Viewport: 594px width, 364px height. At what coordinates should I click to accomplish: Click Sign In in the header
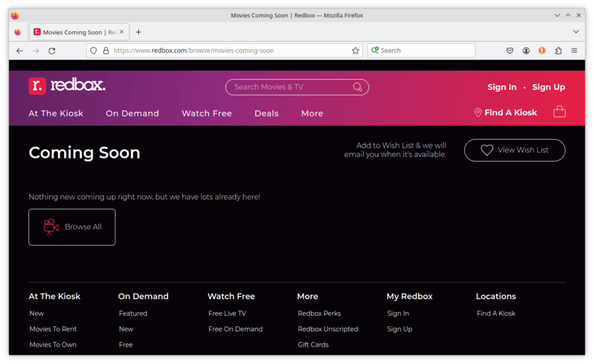(502, 87)
